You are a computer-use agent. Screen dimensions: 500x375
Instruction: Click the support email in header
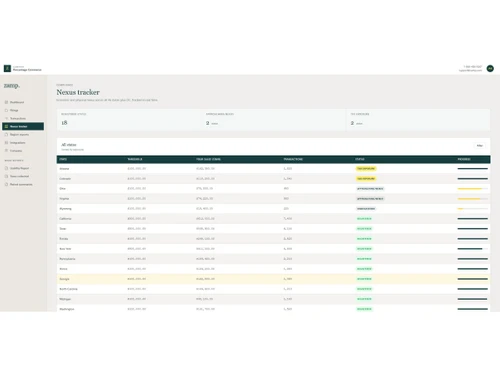coord(470,70)
